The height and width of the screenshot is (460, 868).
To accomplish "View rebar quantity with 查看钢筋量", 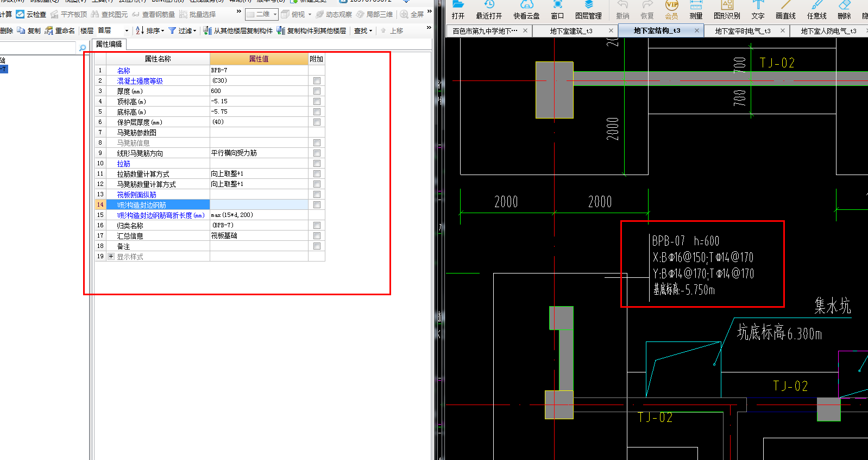I will [x=153, y=14].
